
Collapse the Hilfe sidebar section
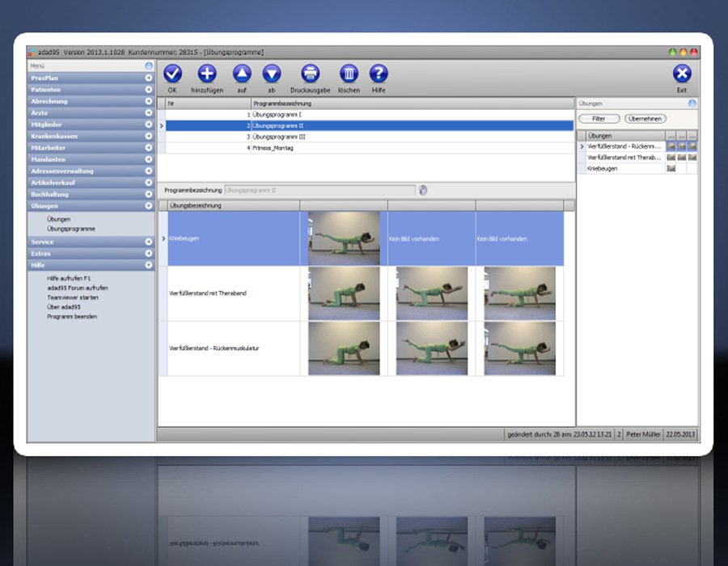coord(148,264)
